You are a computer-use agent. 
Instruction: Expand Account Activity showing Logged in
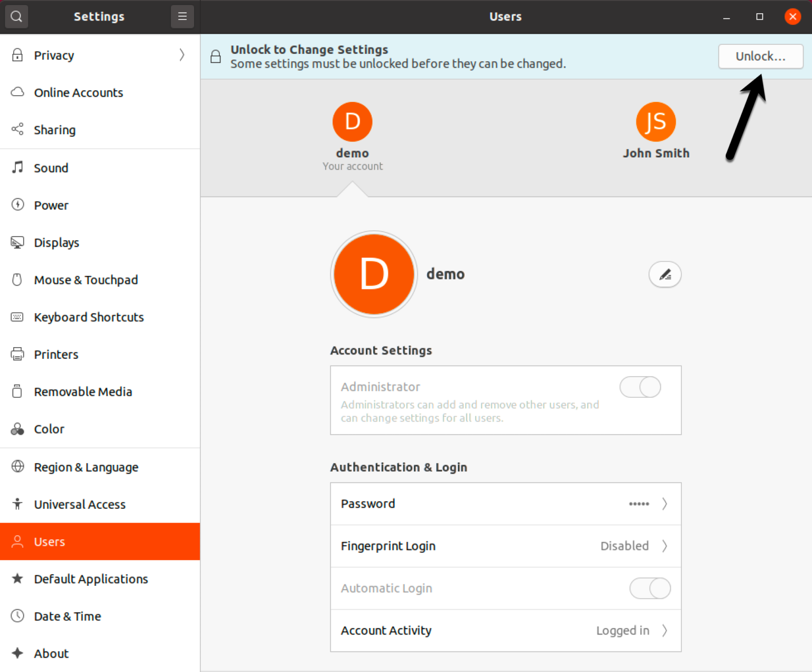point(505,630)
